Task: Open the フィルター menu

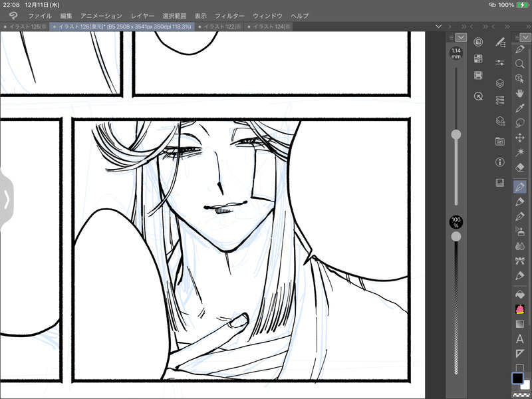Action: (229, 15)
